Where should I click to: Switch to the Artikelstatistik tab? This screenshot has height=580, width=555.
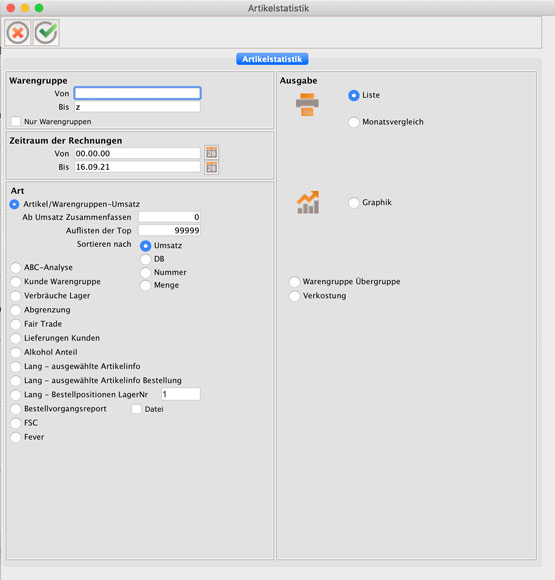pos(272,59)
